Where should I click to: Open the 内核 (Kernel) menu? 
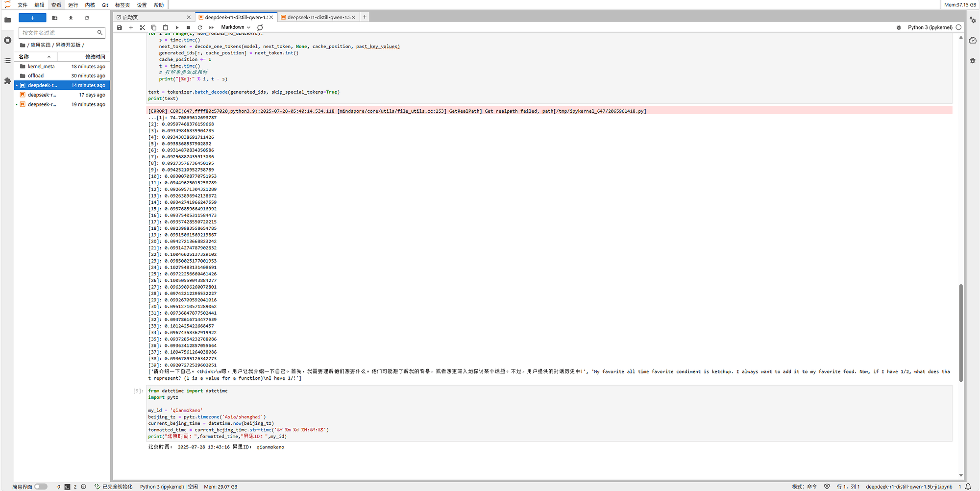point(90,5)
